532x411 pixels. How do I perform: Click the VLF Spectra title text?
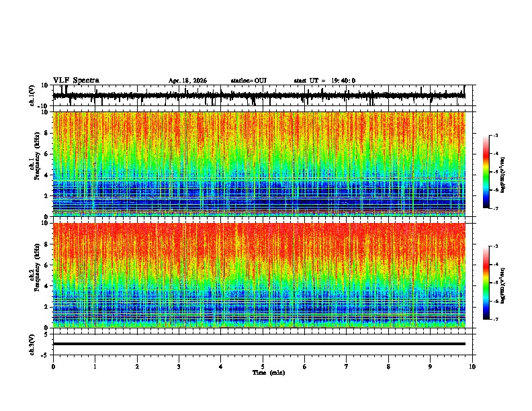click(x=76, y=80)
